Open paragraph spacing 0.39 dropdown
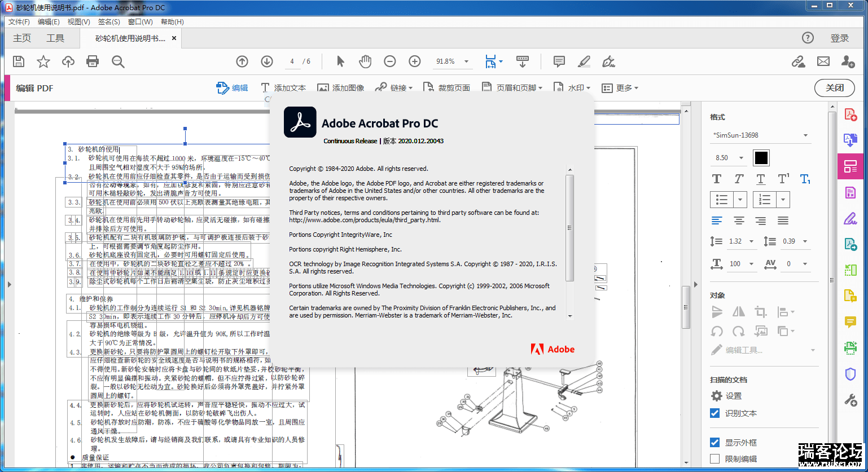The image size is (868, 472). pos(795,241)
